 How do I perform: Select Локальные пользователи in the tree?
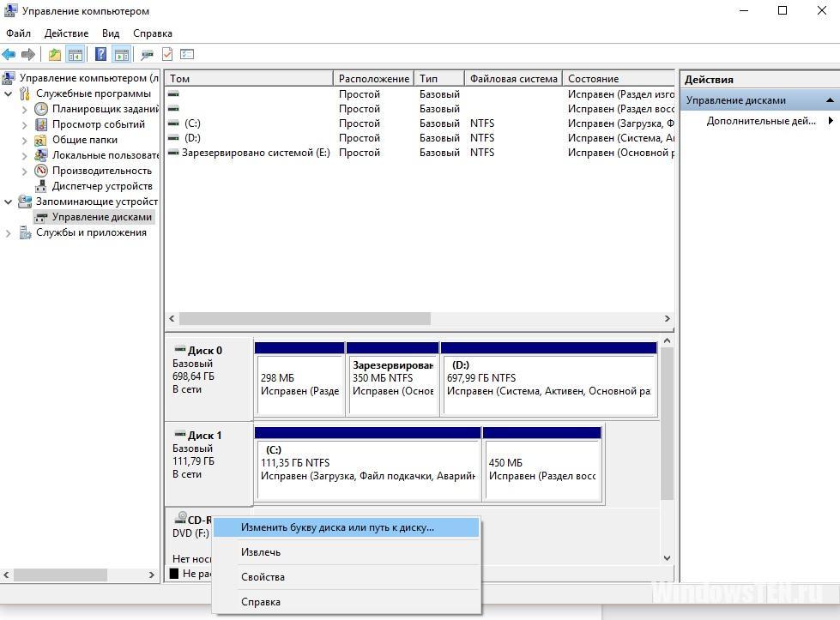pos(96,155)
